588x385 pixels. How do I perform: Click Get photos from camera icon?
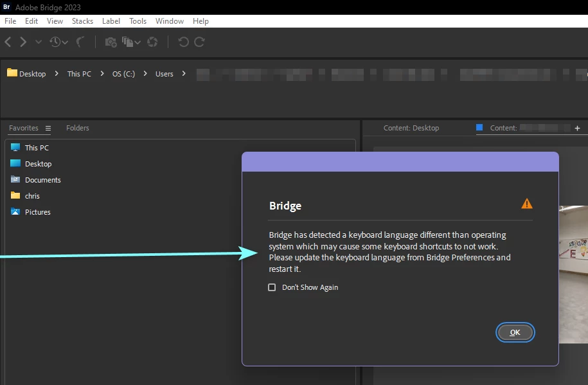111,42
